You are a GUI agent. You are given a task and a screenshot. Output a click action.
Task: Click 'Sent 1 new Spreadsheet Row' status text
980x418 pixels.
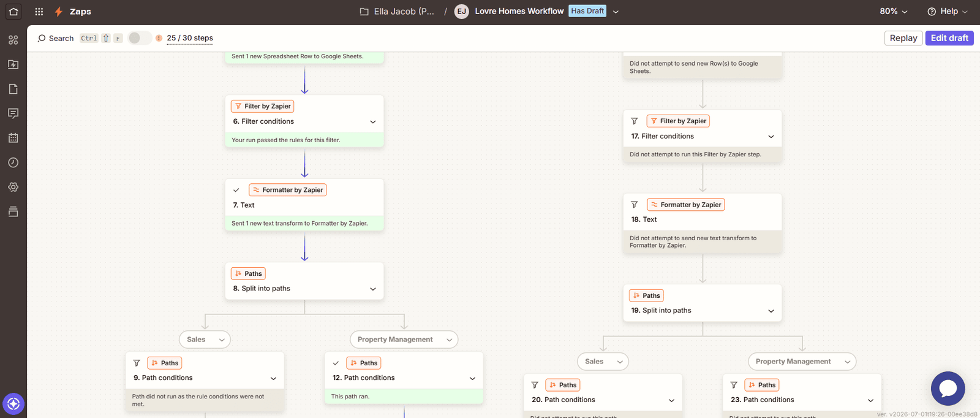pyautogui.click(x=297, y=56)
